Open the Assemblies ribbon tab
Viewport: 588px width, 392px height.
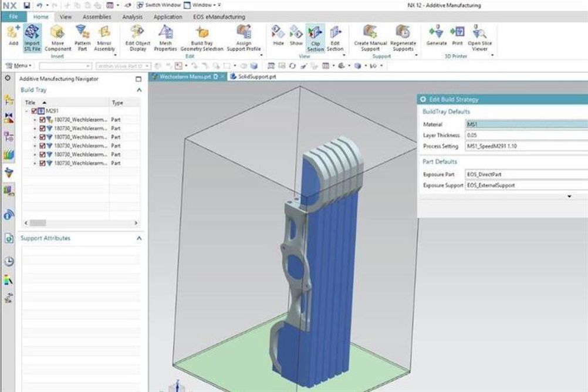click(97, 17)
